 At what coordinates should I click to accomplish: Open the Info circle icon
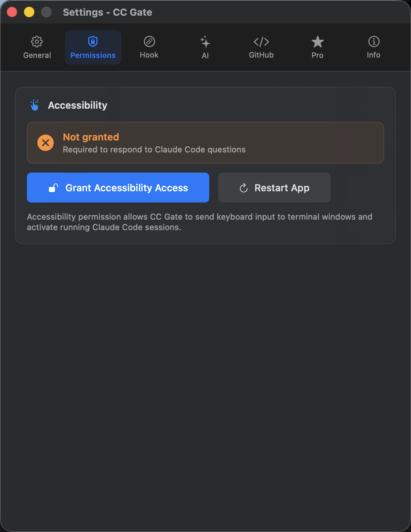tap(373, 42)
